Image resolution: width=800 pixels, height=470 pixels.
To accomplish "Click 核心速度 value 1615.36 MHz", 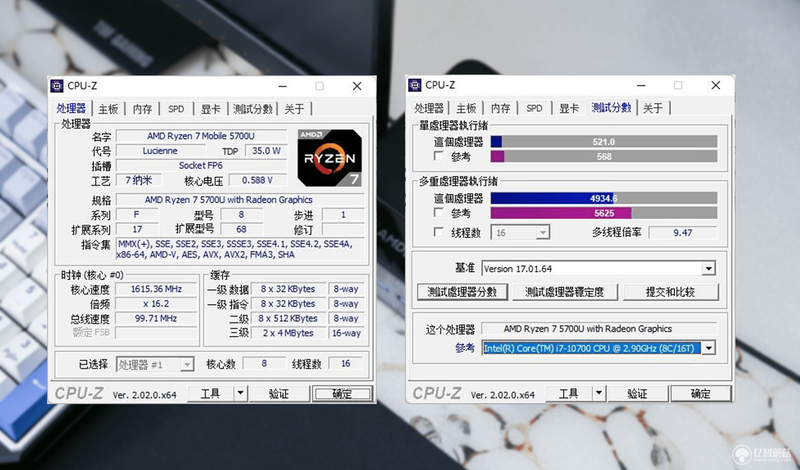I will point(156,289).
